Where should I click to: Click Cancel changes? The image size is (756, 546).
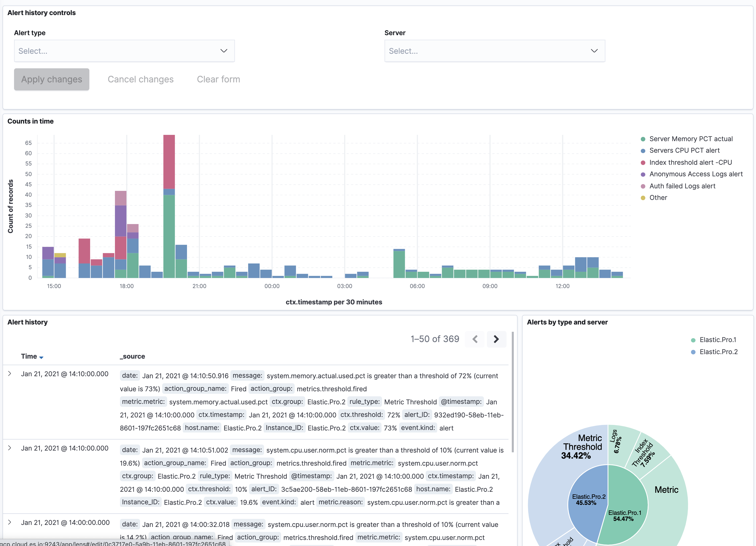[x=140, y=79]
